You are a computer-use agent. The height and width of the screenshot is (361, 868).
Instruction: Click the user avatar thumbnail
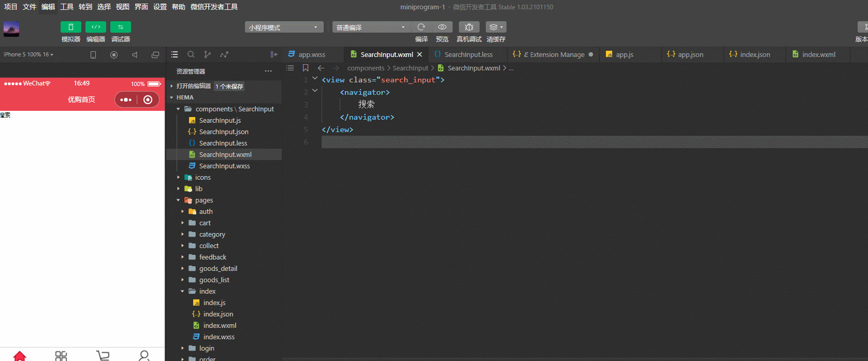(11, 29)
